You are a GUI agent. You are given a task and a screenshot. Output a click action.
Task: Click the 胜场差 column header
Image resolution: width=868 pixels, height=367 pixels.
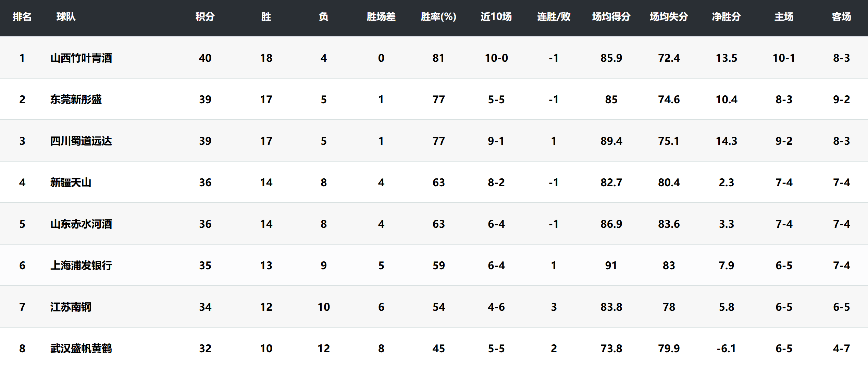[x=381, y=17]
